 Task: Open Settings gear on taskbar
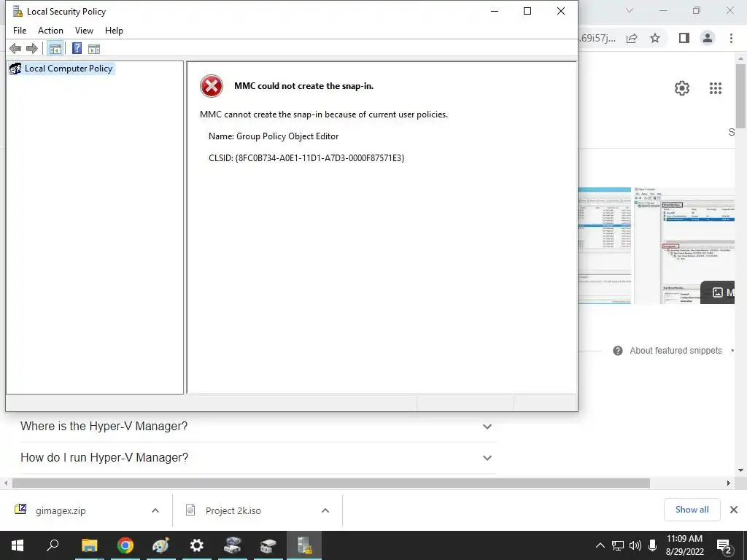click(196, 545)
